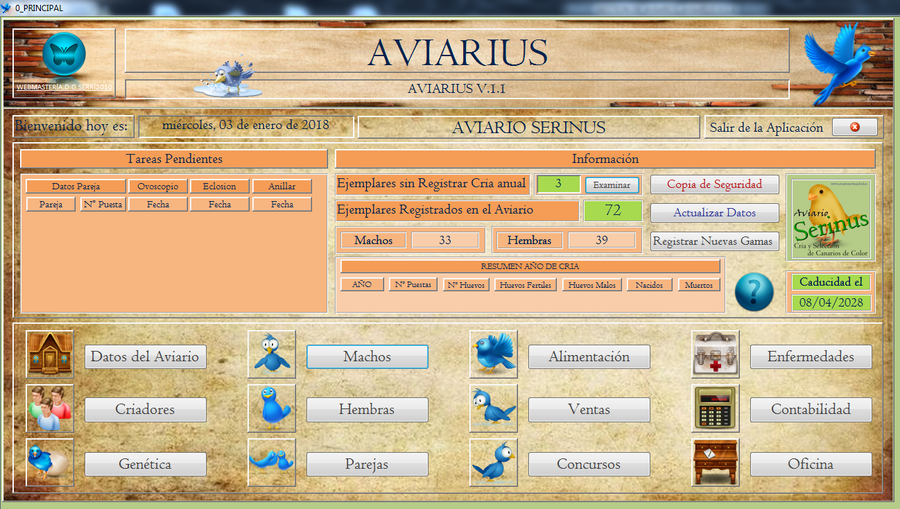This screenshot has height=509, width=900.
Task: Click the desk icon beside Oficina
Action: click(715, 463)
